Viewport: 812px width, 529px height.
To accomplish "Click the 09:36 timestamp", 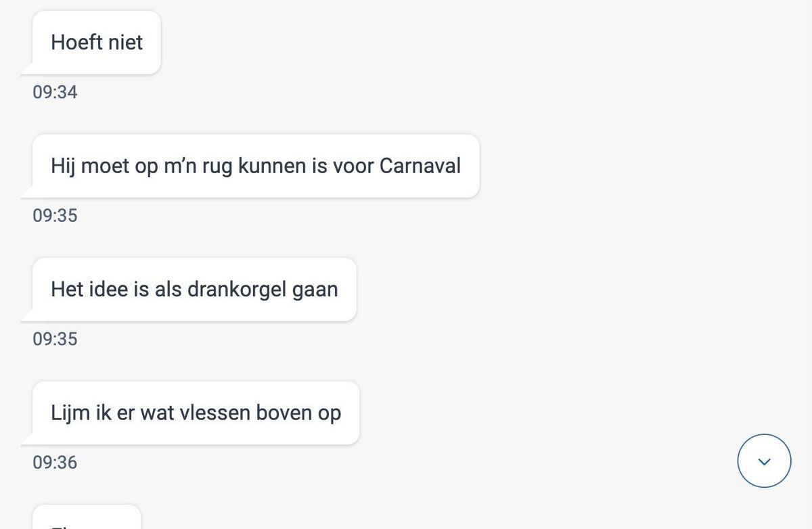I will click(55, 463).
